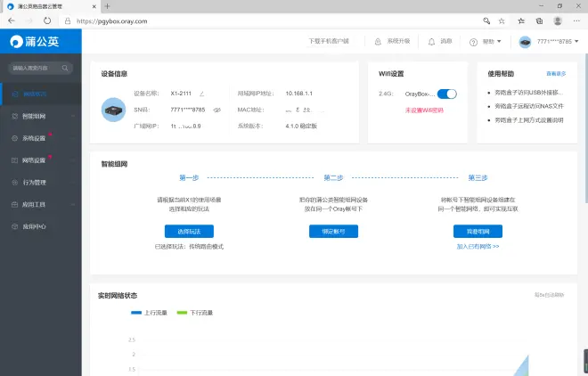Viewport: 588px width, 376px height.
Task: Click the 我要组网 button
Action: (478, 232)
